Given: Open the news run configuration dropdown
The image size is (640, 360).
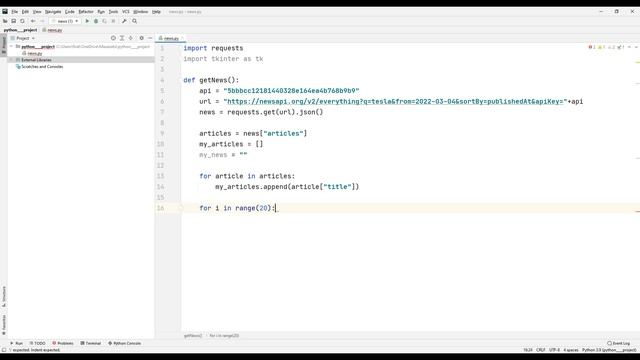Looking at the screenshot, I should pyautogui.click(x=65, y=21).
